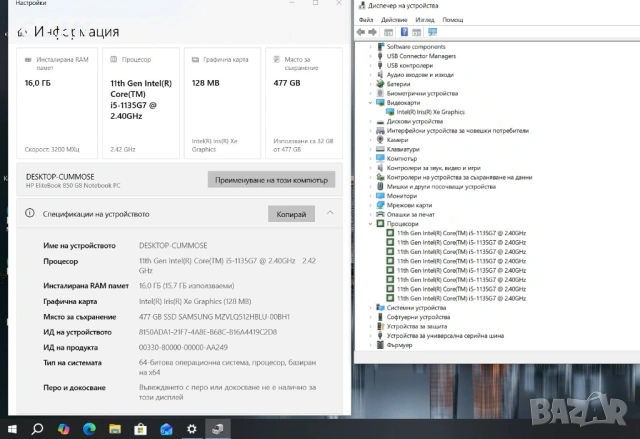Viewport: 640px width, 439px height.
Task: Click the Software components icon
Action: point(380,47)
